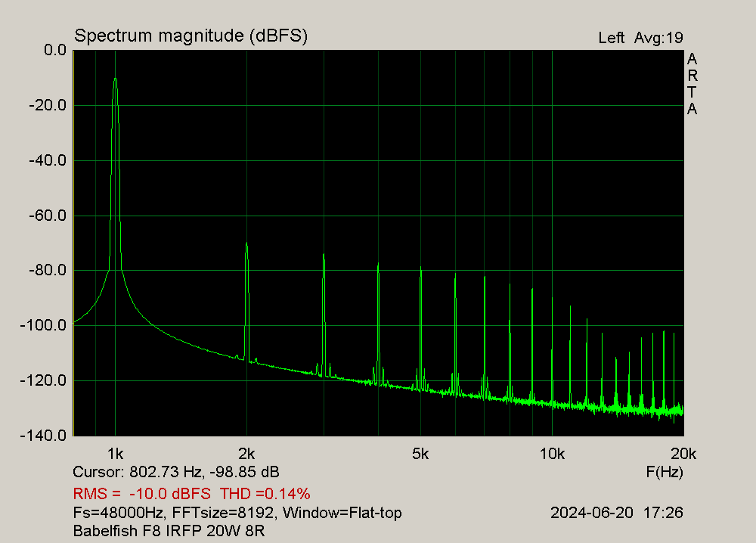Screen dimensions: 756x543
Task: Click the 'FFTsize=8192' text
Action: pos(223,513)
